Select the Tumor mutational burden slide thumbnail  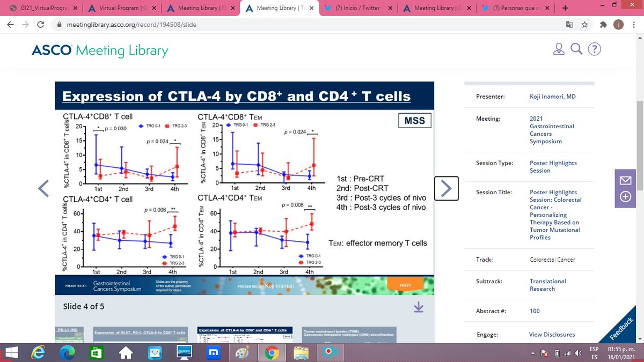point(348,334)
